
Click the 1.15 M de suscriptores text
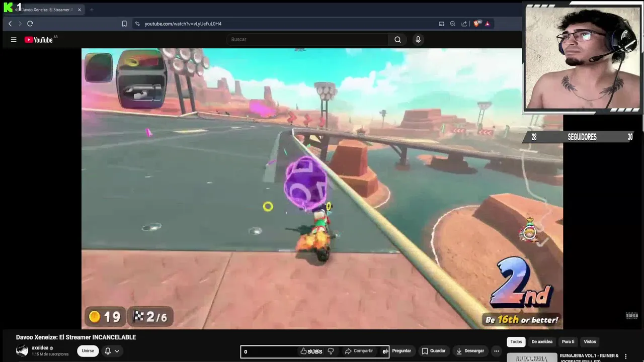click(50, 354)
